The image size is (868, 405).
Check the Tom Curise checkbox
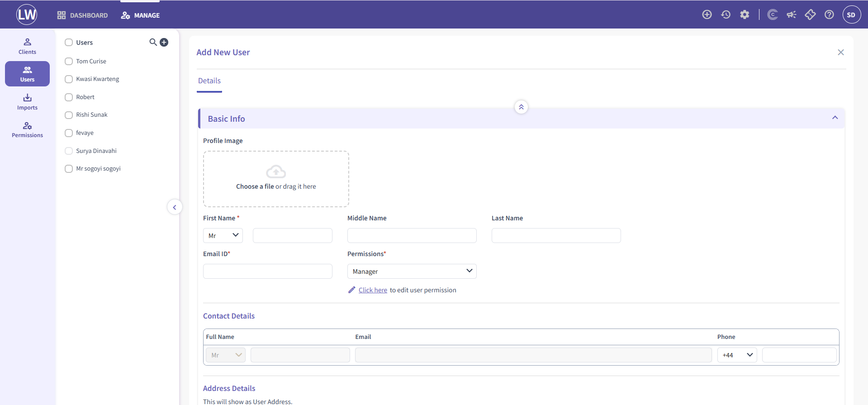(x=69, y=61)
